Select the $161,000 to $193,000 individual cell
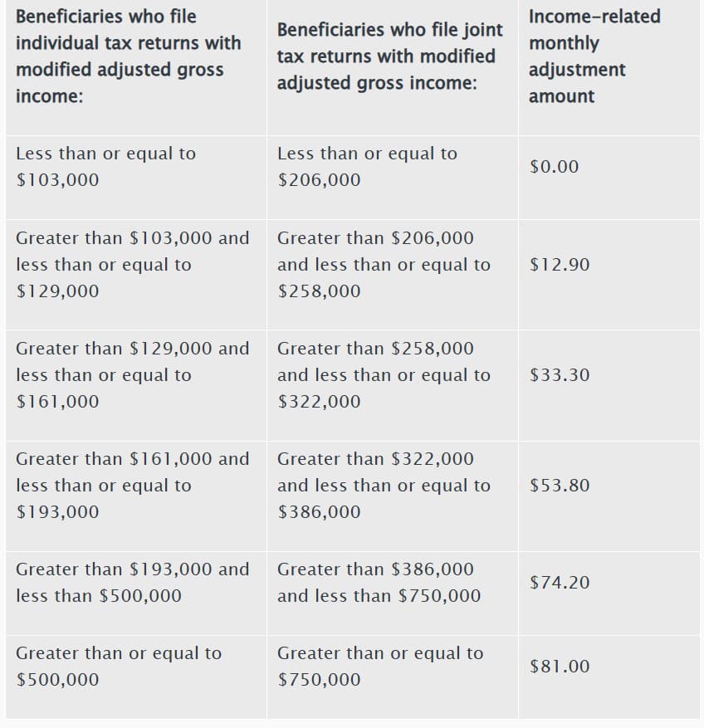 click(x=133, y=486)
